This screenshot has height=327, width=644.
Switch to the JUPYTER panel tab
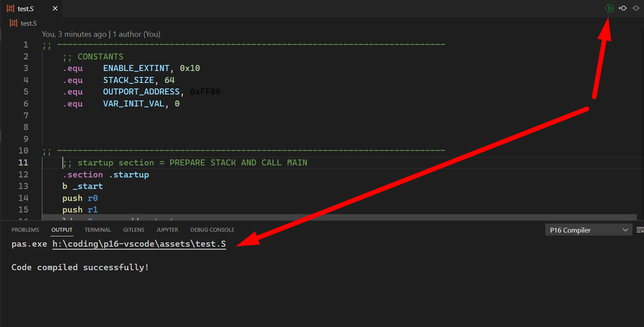coord(167,230)
